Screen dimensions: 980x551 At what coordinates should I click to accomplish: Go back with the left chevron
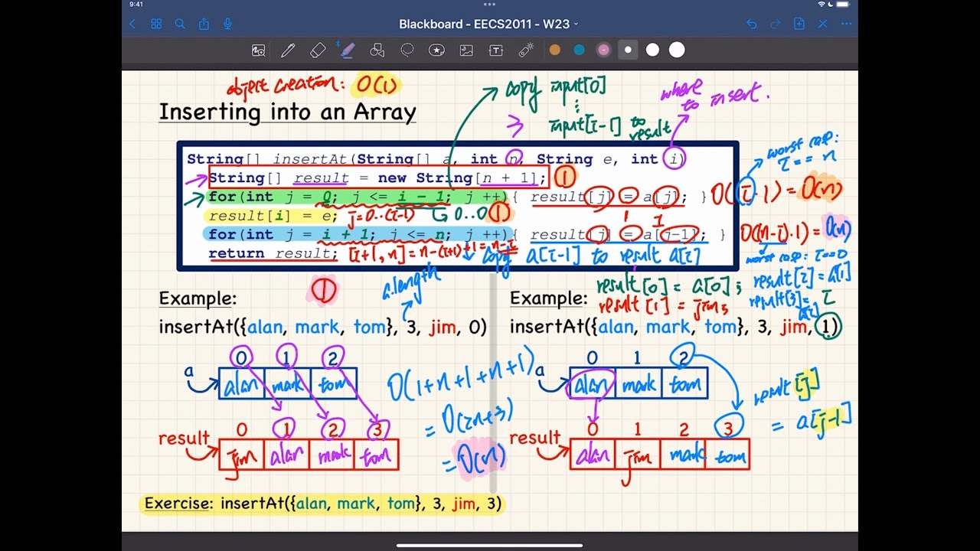132,24
